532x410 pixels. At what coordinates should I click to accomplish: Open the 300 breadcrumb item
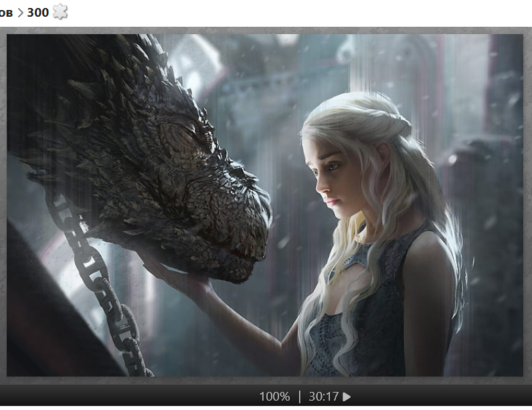[x=37, y=12]
